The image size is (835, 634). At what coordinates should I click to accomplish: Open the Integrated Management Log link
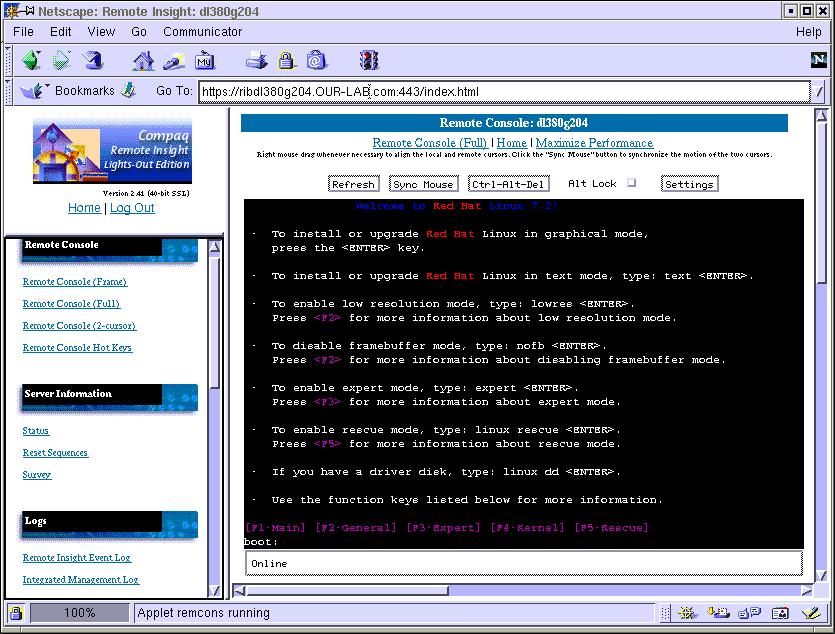click(81, 580)
